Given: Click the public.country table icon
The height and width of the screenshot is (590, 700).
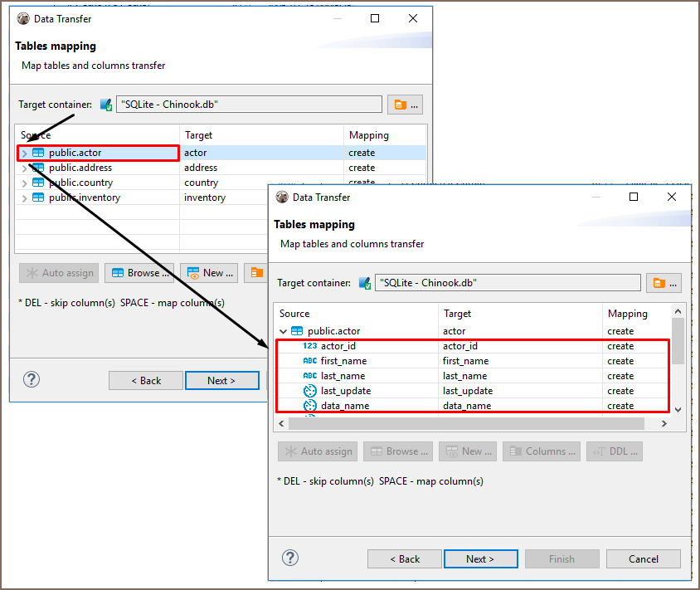Looking at the screenshot, I should [x=38, y=183].
